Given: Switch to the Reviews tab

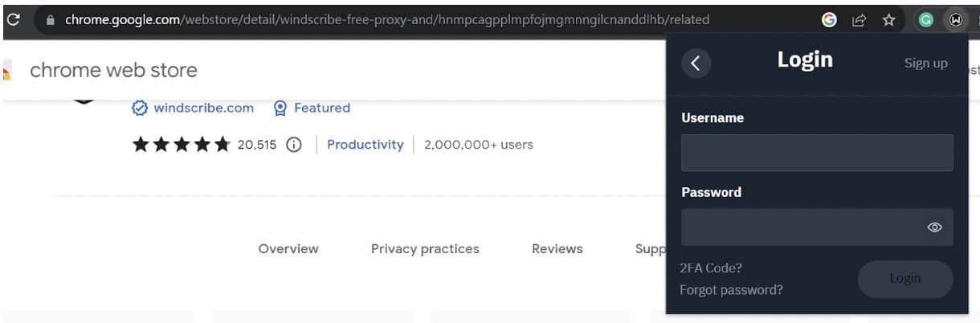Looking at the screenshot, I should pyautogui.click(x=557, y=249).
